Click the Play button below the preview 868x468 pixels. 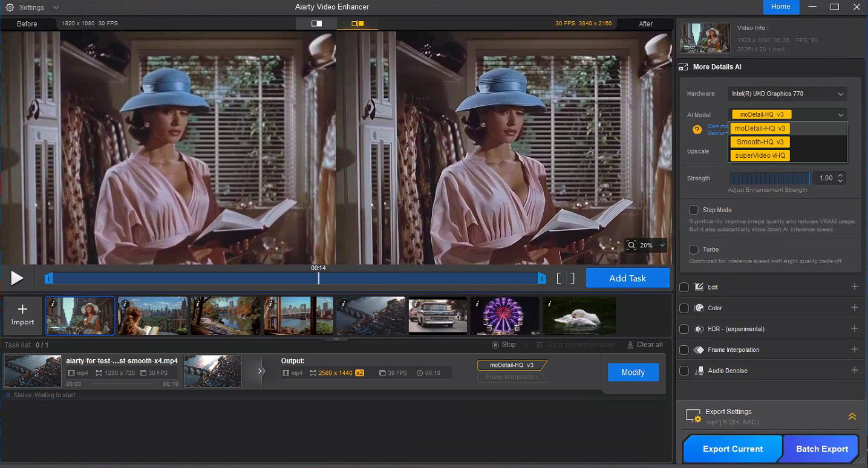17,278
